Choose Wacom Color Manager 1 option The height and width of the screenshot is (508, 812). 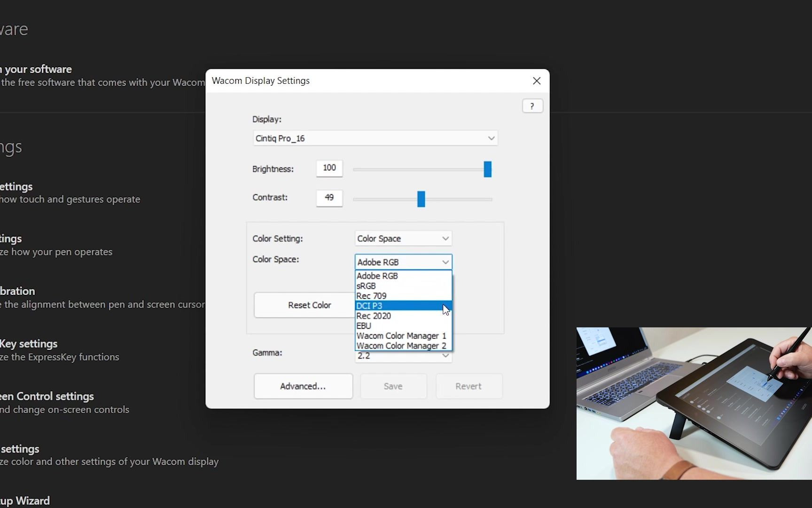coord(401,335)
